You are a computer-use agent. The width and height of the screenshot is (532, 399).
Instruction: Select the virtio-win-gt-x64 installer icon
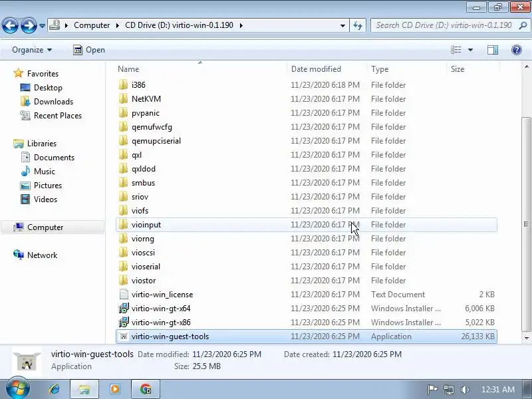(124, 309)
